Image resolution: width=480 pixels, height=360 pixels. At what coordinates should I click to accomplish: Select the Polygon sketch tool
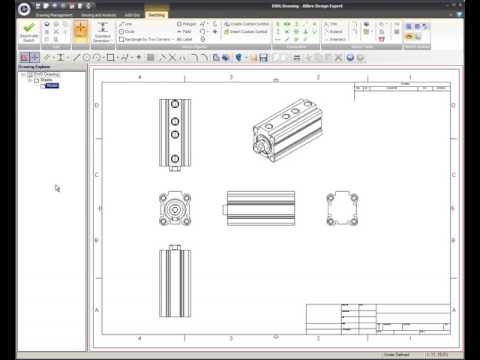pyautogui.click(x=186, y=24)
